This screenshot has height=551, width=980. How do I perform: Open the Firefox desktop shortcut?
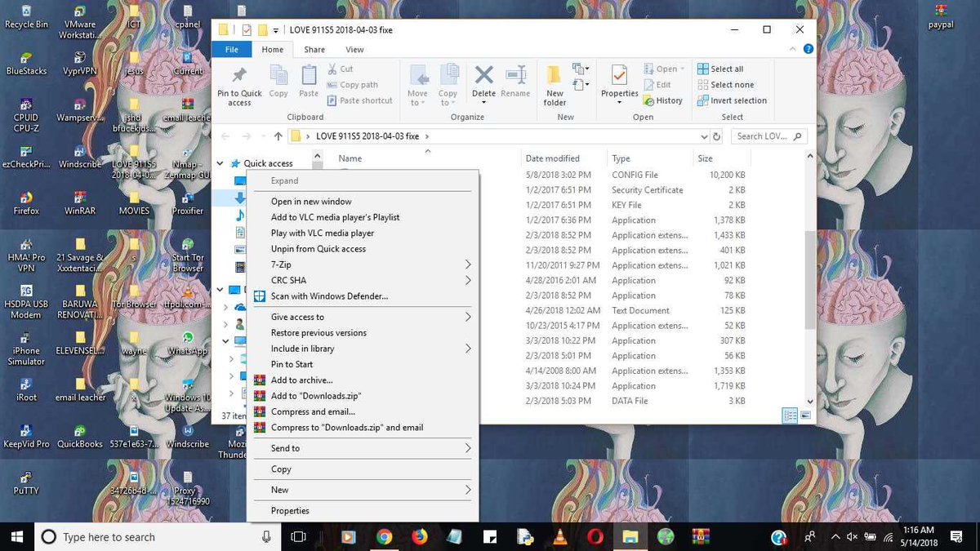[x=26, y=202]
